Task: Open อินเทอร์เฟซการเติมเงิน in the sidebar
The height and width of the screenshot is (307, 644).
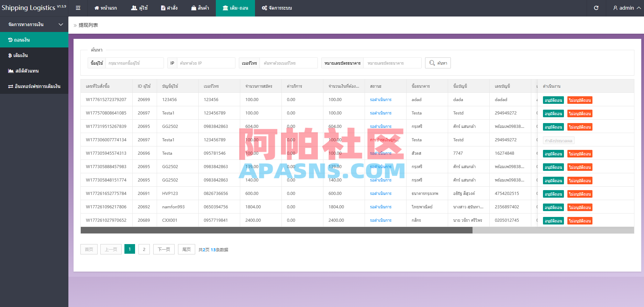Action: 34,86
